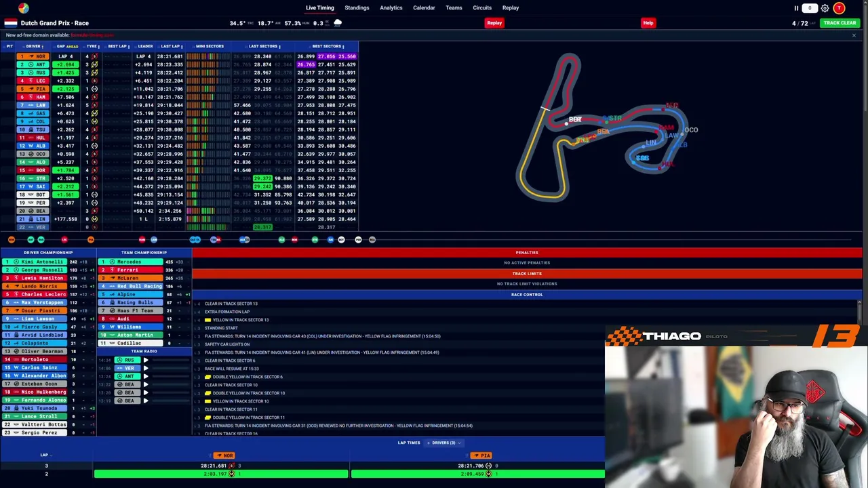Sort by the Driver column header
Viewport: 868px width, 488px height.
tap(34, 46)
